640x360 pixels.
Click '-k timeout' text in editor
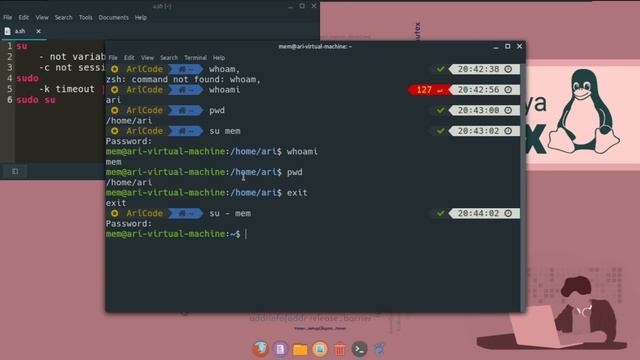tap(67, 89)
